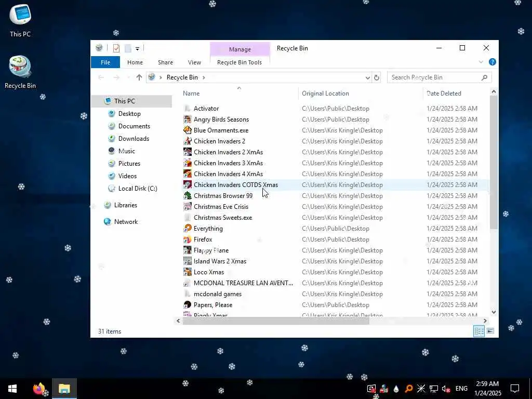Open the This PC desktop icon
Viewport: 532px width, 399px height.
[x=20, y=20]
